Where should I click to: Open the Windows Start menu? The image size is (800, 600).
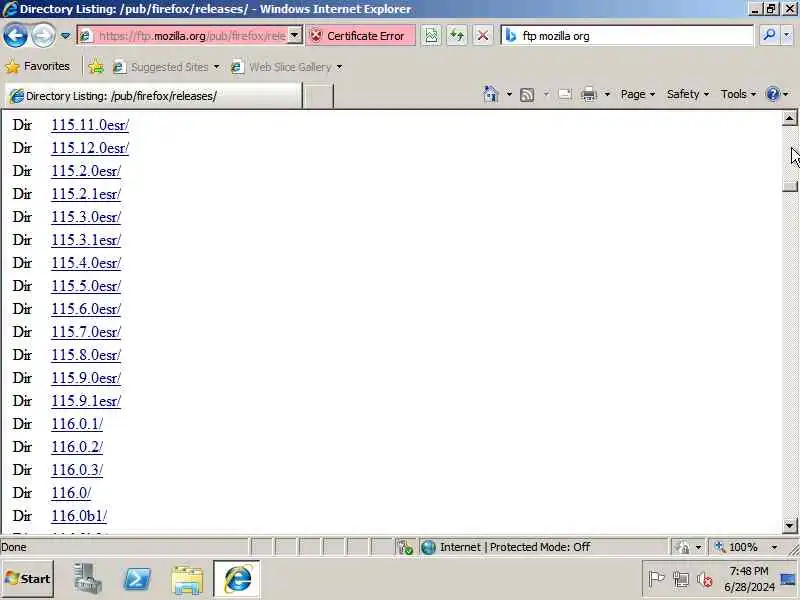coord(28,579)
